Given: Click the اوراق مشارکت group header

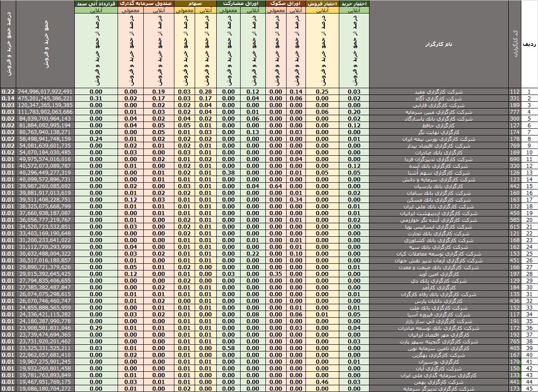Looking at the screenshot, I should (241, 4).
